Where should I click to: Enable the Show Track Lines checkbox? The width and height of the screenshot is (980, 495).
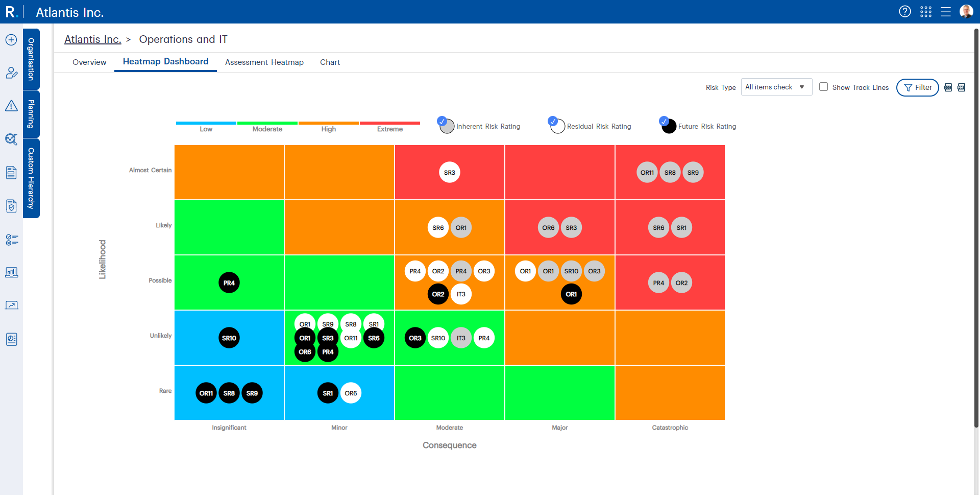(823, 87)
